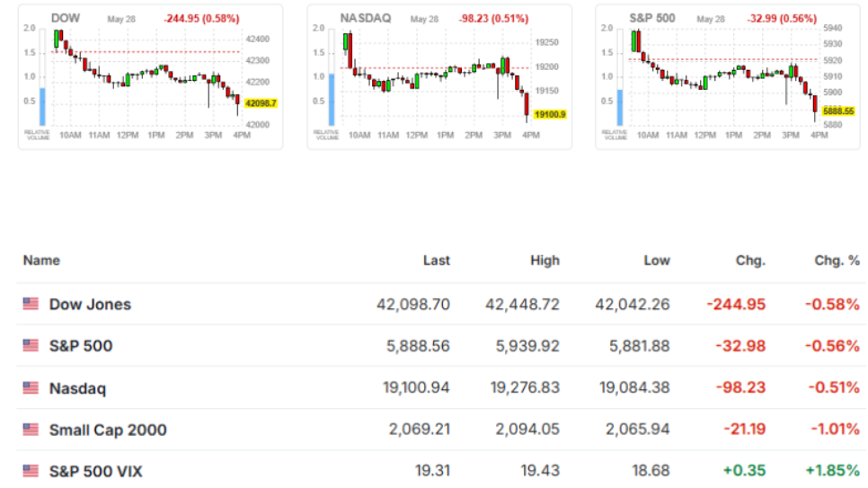
Task: Click the highlighted 42098.7 price tag
Action: coord(261,103)
